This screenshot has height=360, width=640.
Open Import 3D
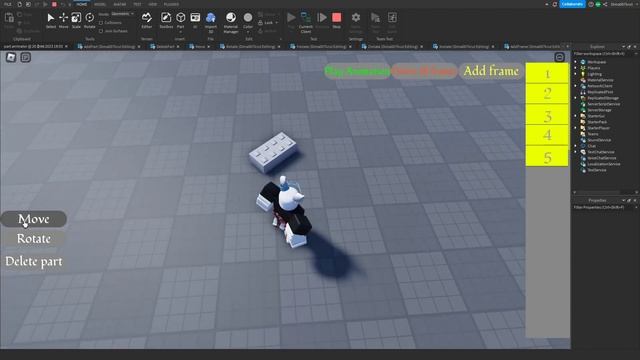point(211,22)
